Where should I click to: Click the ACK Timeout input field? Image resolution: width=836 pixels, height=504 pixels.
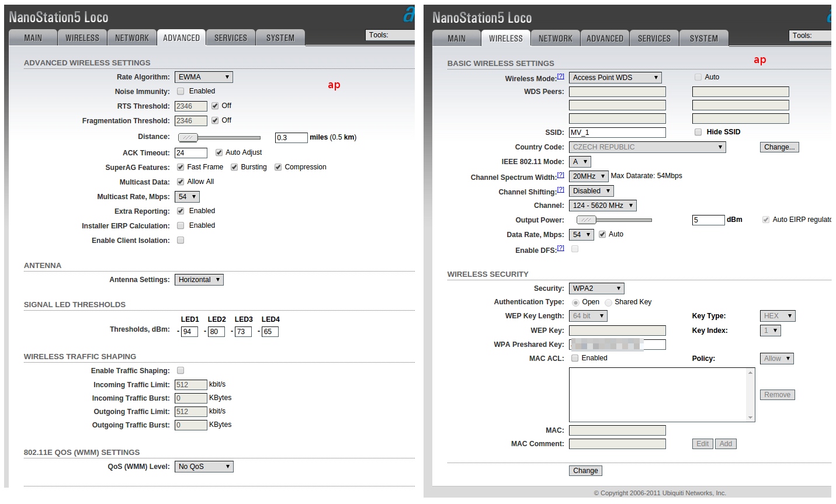pyautogui.click(x=191, y=153)
